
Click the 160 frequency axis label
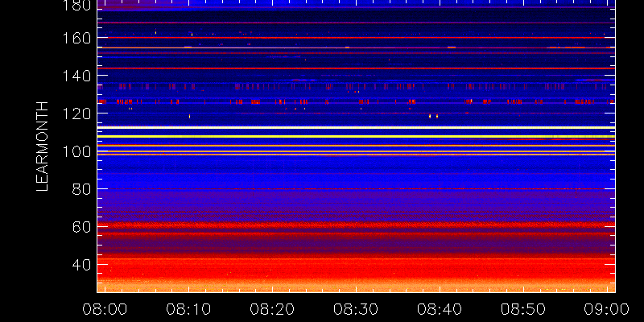coord(76,38)
